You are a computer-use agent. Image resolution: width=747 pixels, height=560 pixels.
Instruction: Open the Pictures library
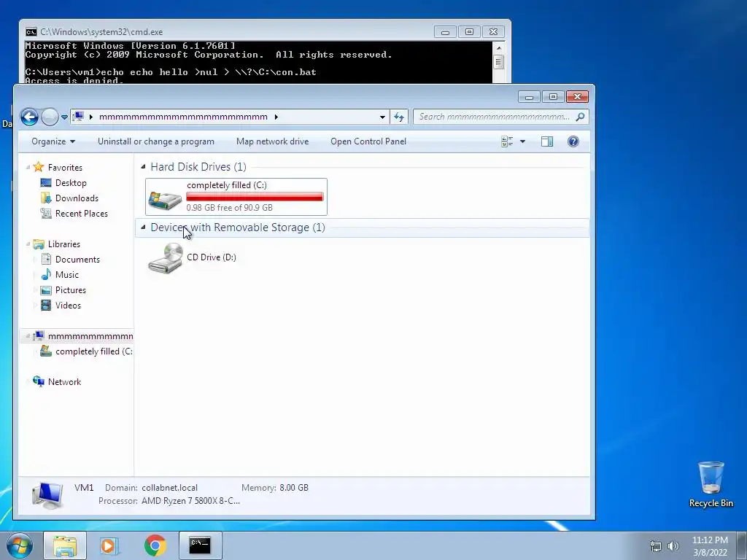click(x=71, y=290)
